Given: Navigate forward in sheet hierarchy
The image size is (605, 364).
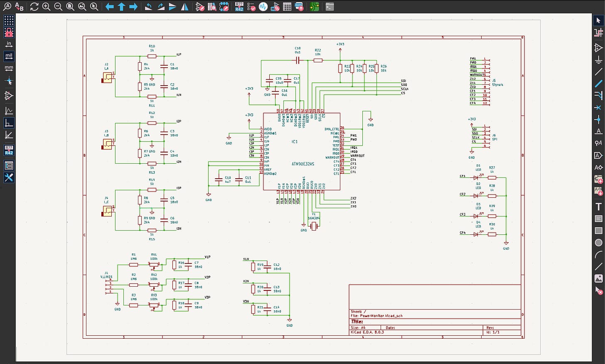Looking at the screenshot, I should click(x=133, y=7).
